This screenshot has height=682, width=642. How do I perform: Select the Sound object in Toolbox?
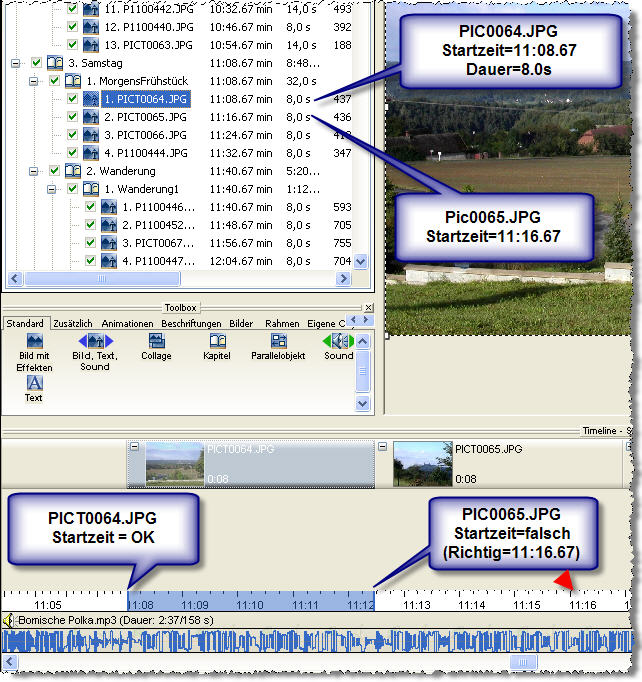pos(337,342)
